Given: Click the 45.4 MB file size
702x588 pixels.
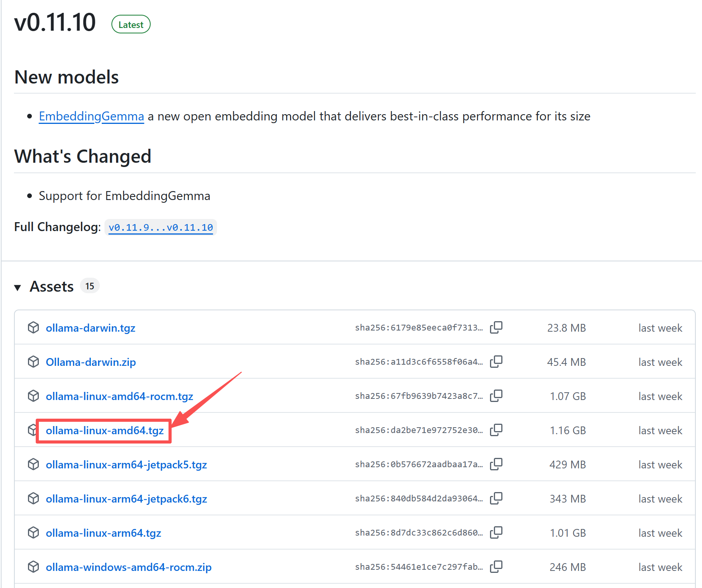Looking at the screenshot, I should (x=566, y=362).
